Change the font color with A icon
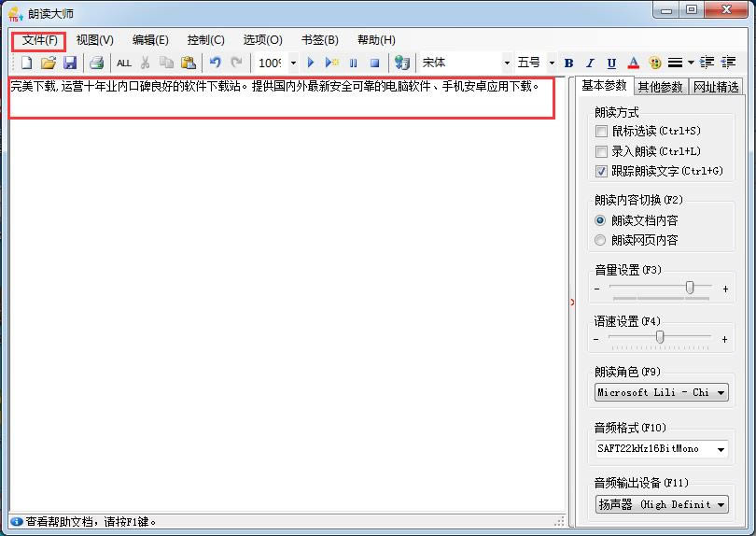Image resolution: width=756 pixels, height=536 pixels. 633,63
